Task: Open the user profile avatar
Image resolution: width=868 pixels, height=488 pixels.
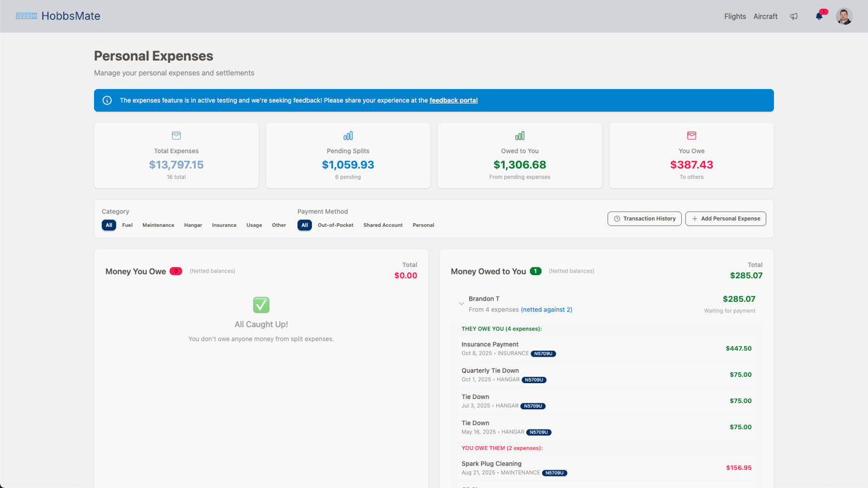Action: tap(844, 17)
